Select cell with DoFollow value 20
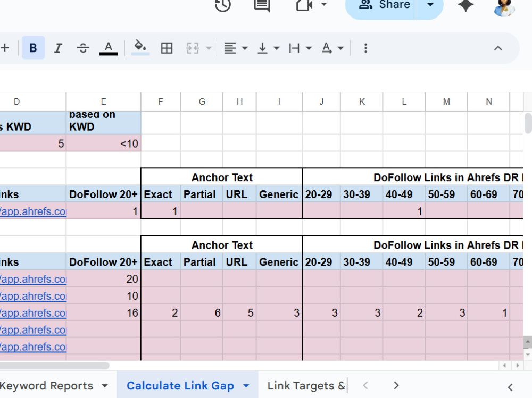Screen dimensions: 532x398 pyautogui.click(x=104, y=278)
